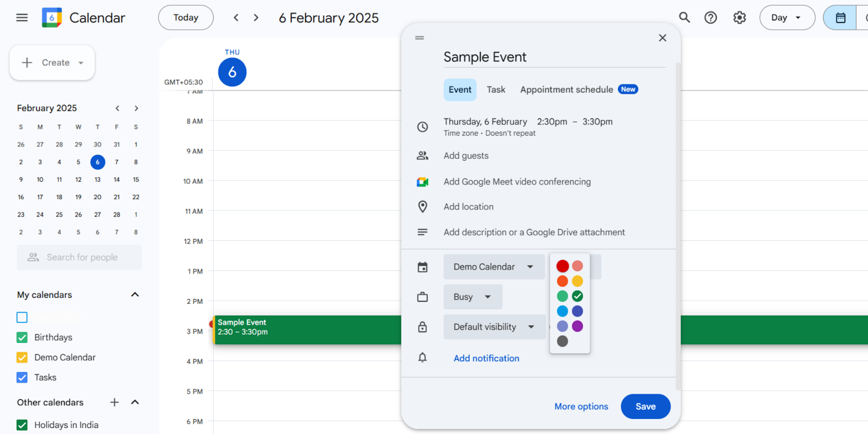The height and width of the screenshot is (434, 868).
Task: Click Add Google Meet video conferencing
Action: pos(517,182)
